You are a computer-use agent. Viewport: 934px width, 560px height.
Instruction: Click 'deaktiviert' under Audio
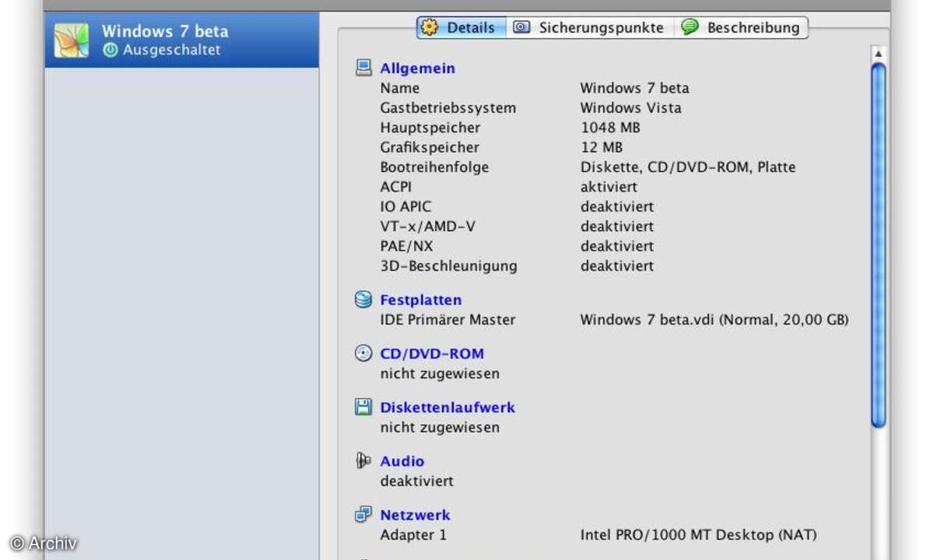click(x=416, y=481)
